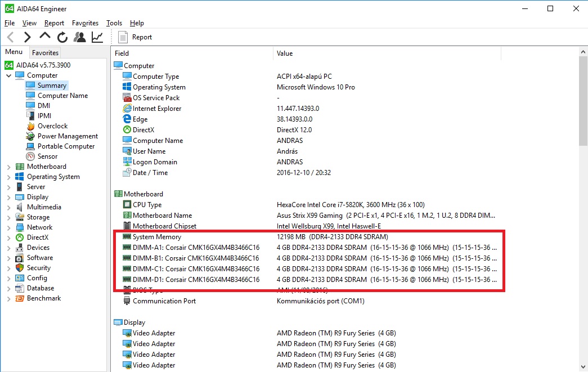Image resolution: width=588 pixels, height=372 pixels.
Task: Open the graph chart toolbar icon
Action: [97, 37]
